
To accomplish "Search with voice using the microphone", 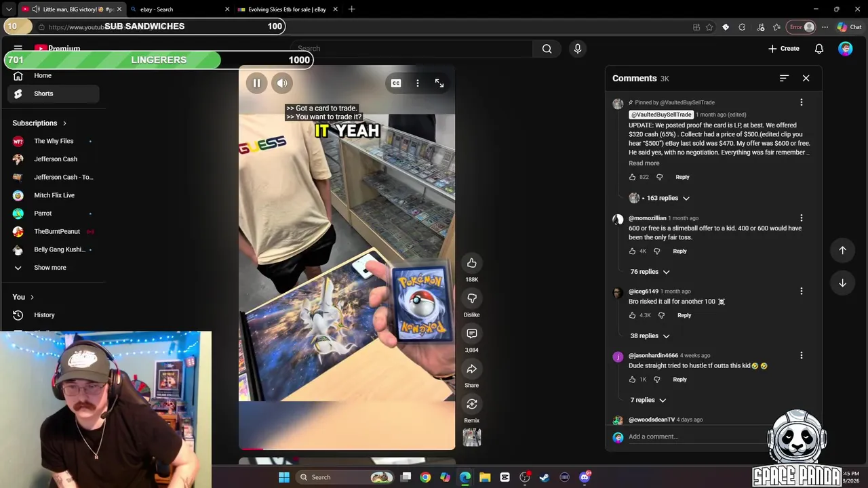I will 578,49.
